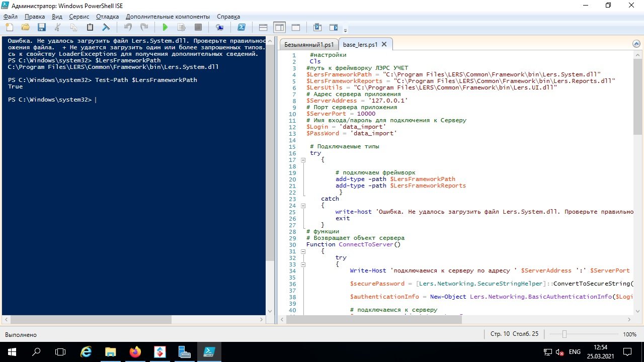
Task: Open the Файл menu
Action: click(10, 17)
